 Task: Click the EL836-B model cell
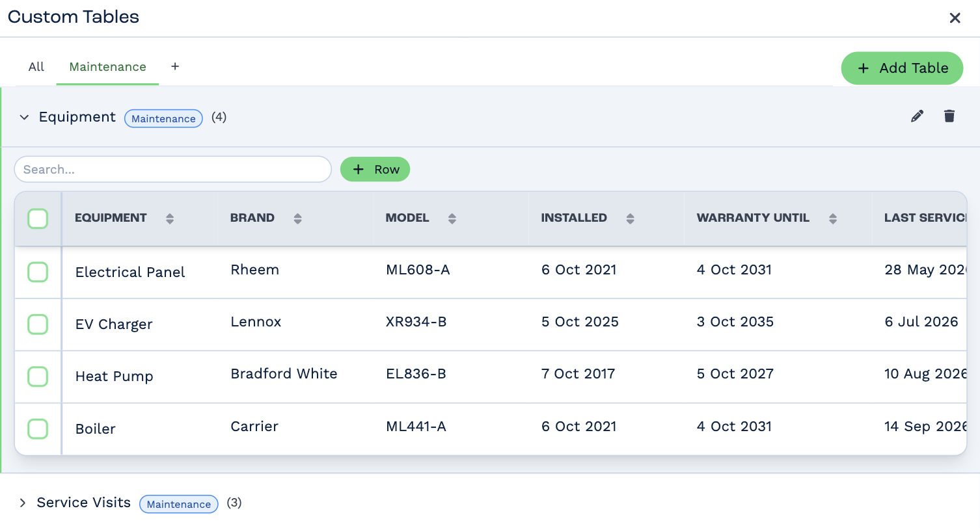tap(416, 374)
